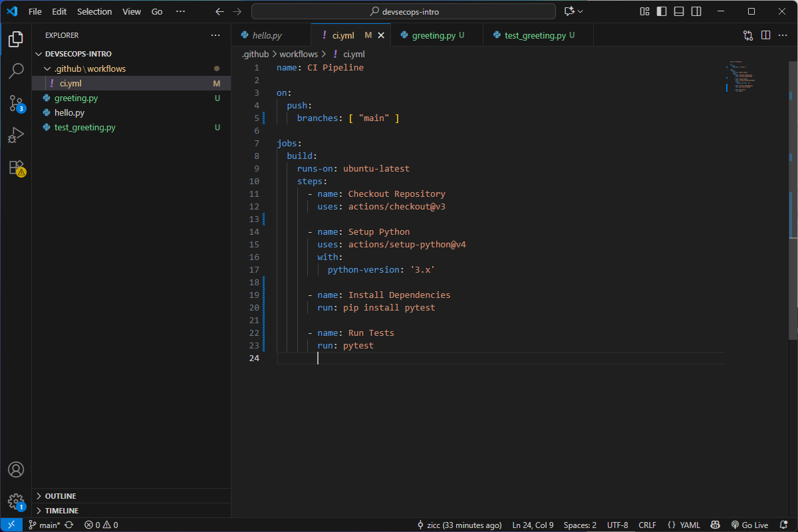Screen dimensions: 798x532
Task: Open the Selection menu
Action: (94, 11)
